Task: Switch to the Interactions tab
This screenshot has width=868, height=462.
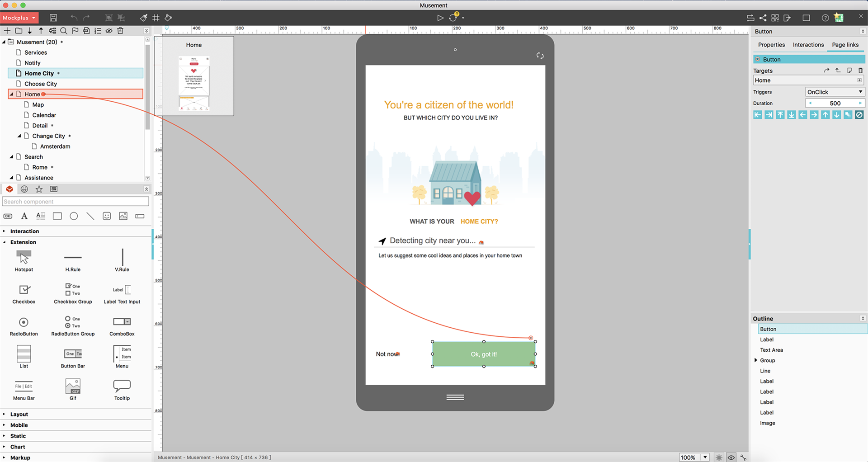Action: (x=808, y=45)
